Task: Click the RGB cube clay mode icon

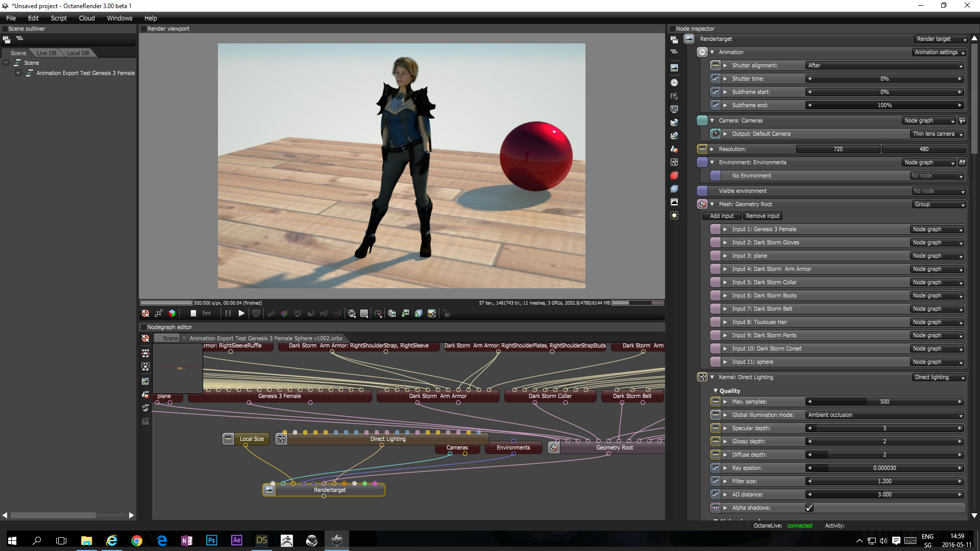Action: (x=172, y=314)
